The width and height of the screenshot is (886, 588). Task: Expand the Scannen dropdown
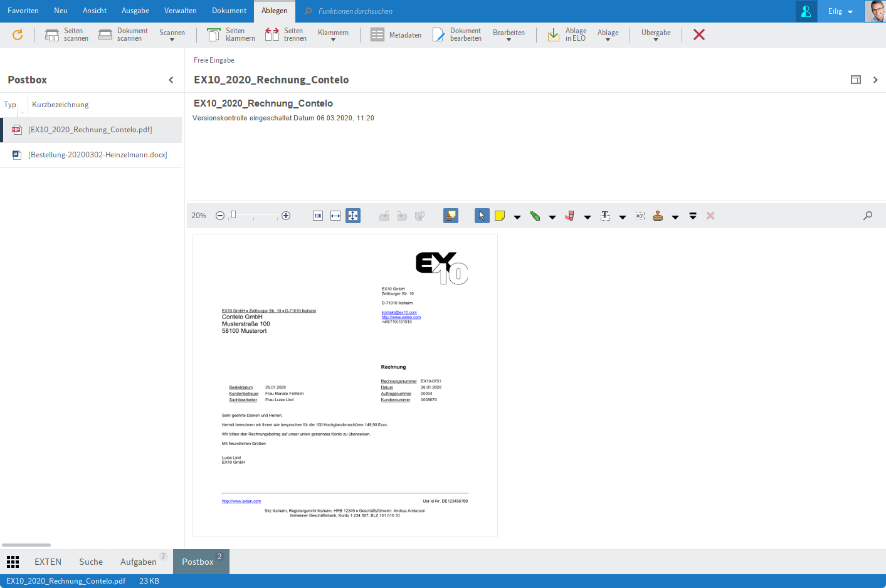172,35
